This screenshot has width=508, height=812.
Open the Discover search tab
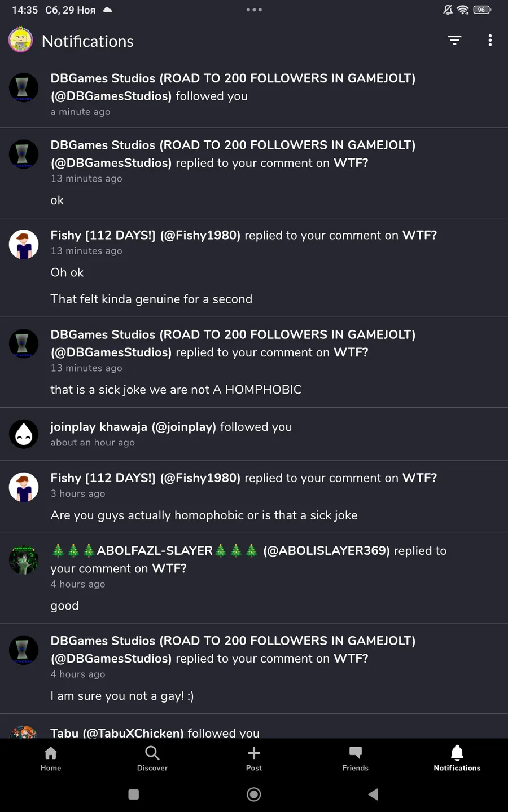point(152,758)
